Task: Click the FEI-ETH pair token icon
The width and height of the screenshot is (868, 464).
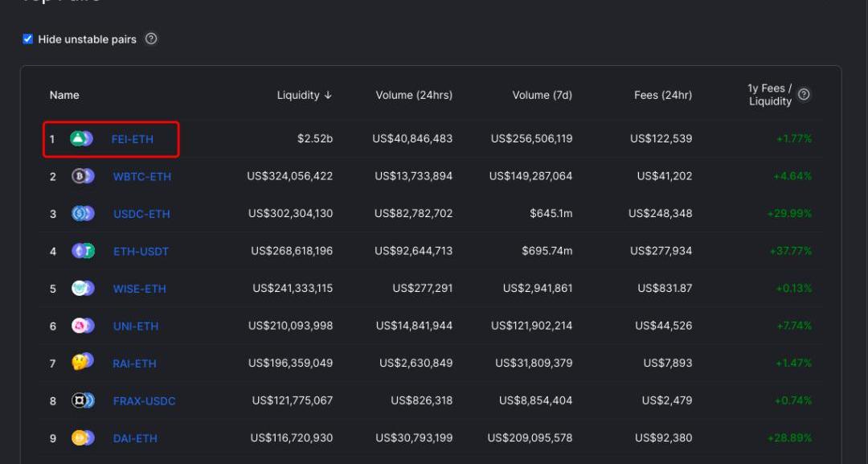Action: [x=82, y=139]
